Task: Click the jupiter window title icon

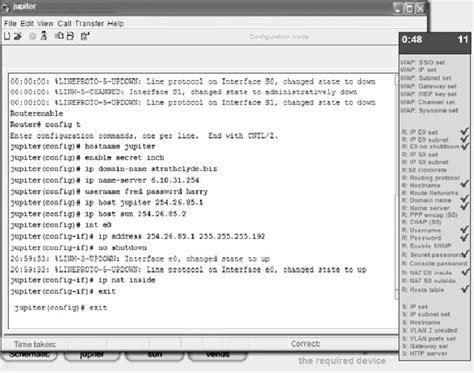Action: [5, 7]
